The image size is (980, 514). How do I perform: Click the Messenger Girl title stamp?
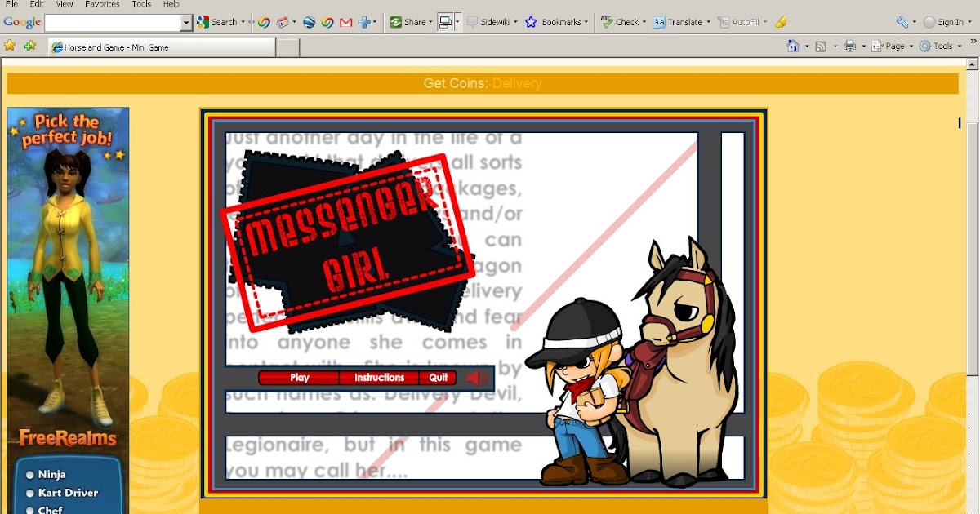pyautogui.click(x=346, y=245)
